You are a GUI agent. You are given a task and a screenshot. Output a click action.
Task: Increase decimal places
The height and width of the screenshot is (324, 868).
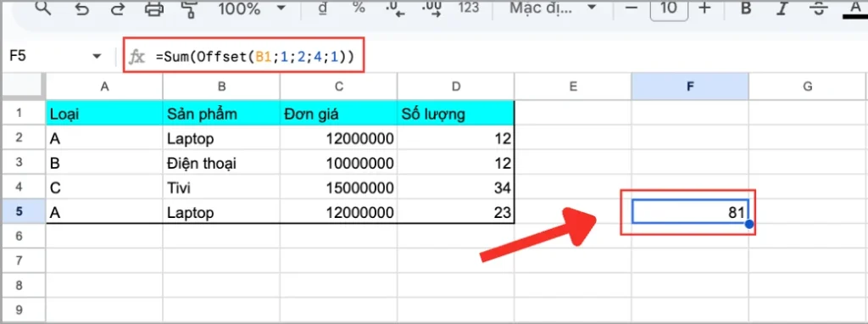[431, 8]
